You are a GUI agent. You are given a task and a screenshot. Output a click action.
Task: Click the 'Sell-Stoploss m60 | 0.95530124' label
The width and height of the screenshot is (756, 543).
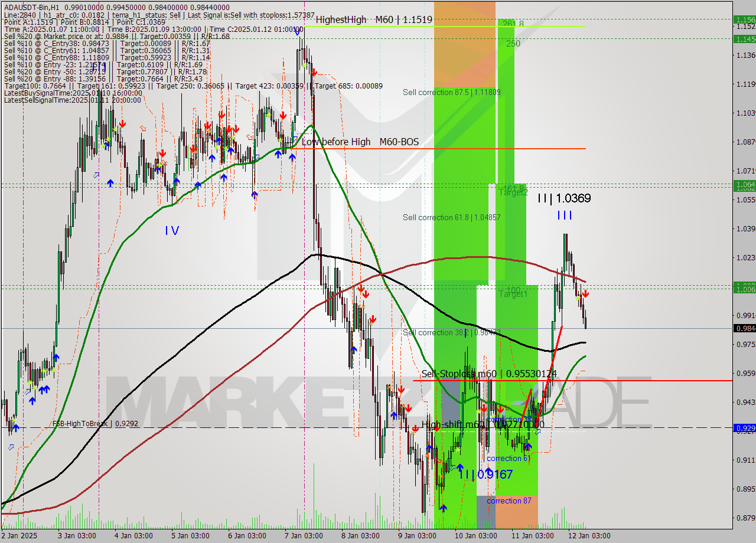(489, 374)
